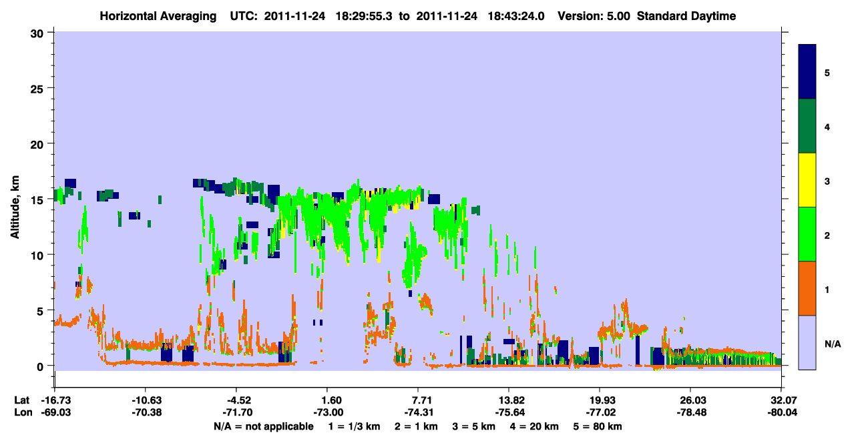Click the longitude value '-80.04'
868x445 pixels.
click(x=781, y=412)
